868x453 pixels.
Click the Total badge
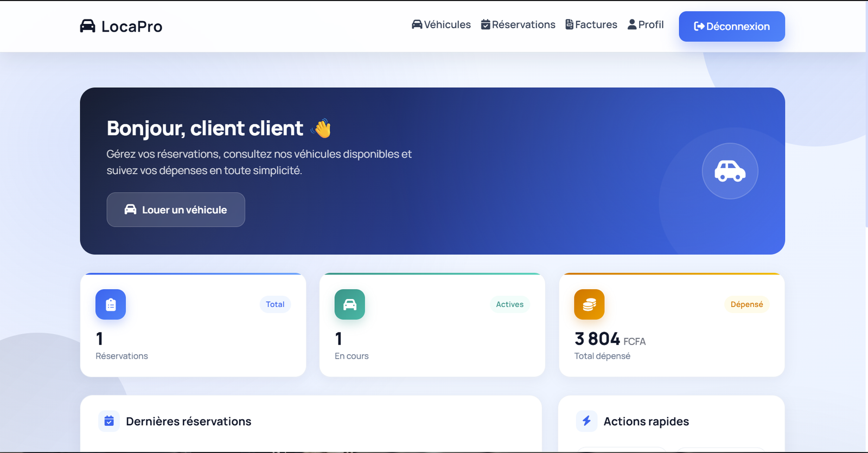(x=275, y=304)
